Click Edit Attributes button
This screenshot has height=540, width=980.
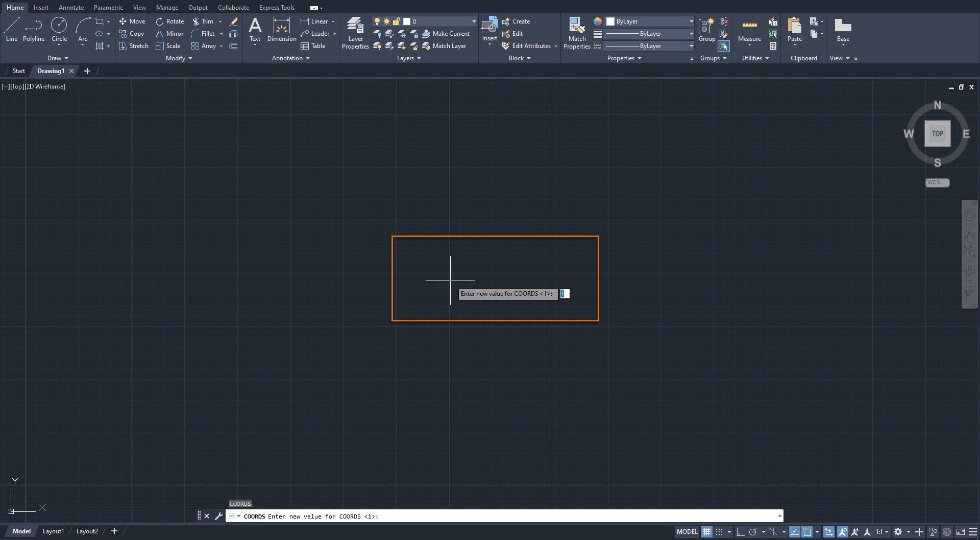point(529,46)
